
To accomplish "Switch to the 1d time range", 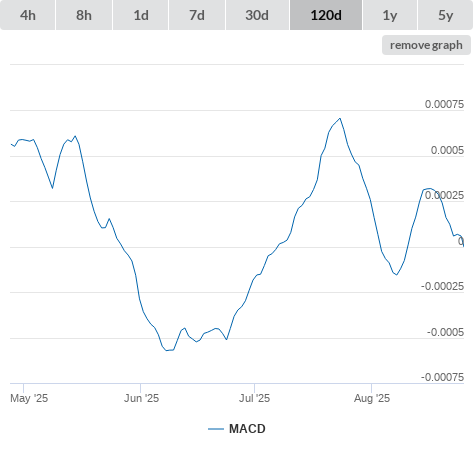I will pos(141,15).
